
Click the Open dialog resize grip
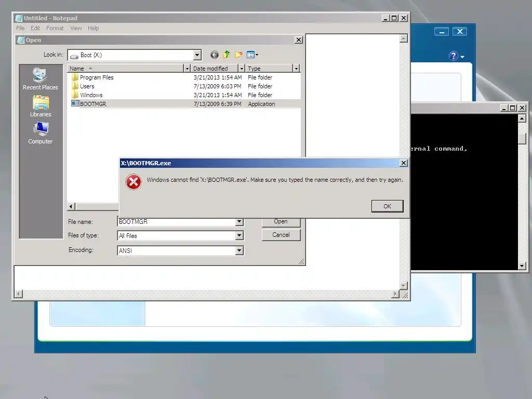coord(301,261)
